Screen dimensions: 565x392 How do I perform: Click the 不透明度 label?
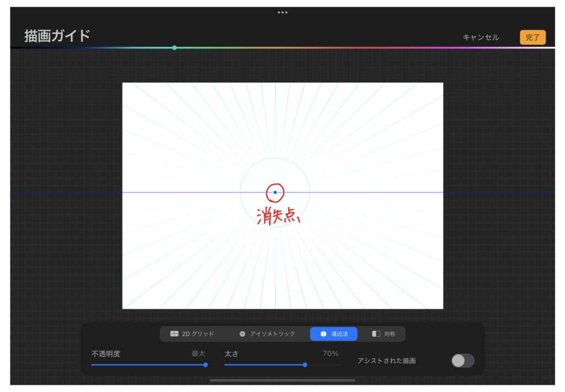coord(105,354)
